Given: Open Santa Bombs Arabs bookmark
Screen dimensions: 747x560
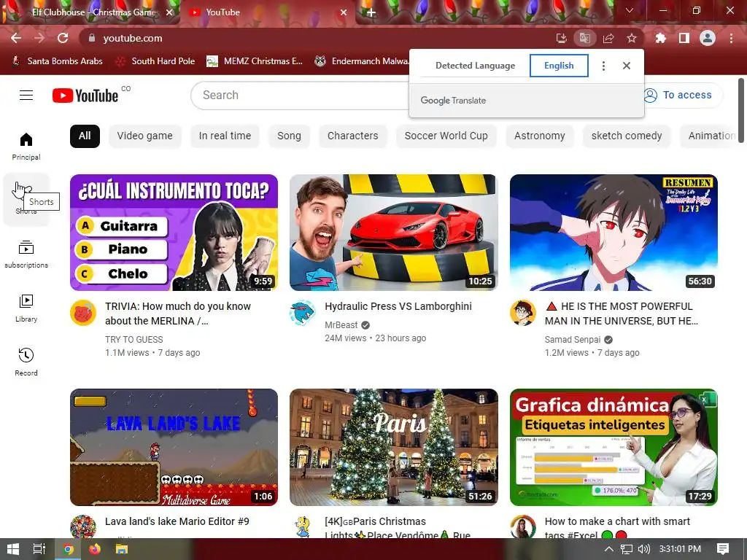Looking at the screenshot, I should pyautogui.click(x=57, y=61).
